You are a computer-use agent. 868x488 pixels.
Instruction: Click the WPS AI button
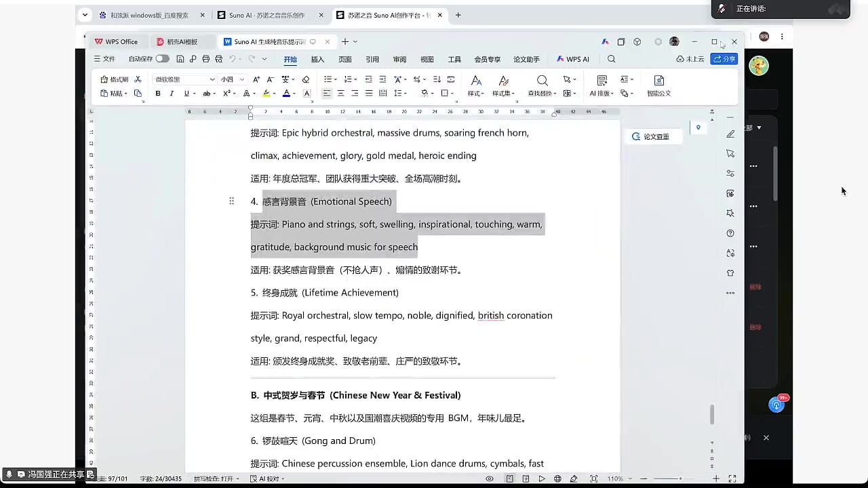click(573, 59)
